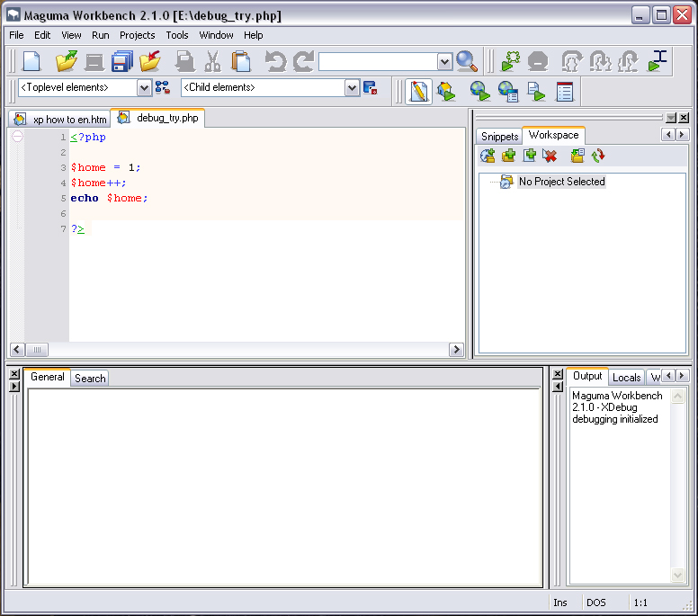This screenshot has height=616, width=698.
Task: Open the Tools menu
Action: [177, 35]
